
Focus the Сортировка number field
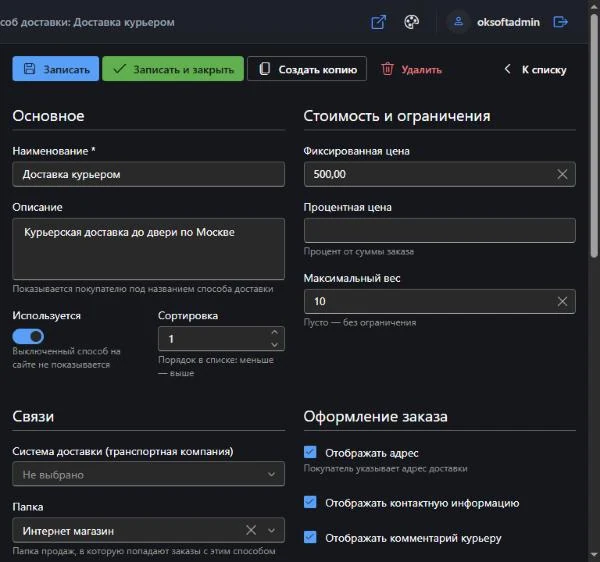tap(221, 339)
